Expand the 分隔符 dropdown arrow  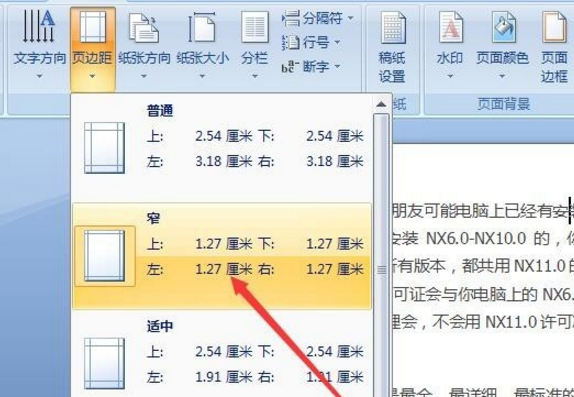point(351,18)
